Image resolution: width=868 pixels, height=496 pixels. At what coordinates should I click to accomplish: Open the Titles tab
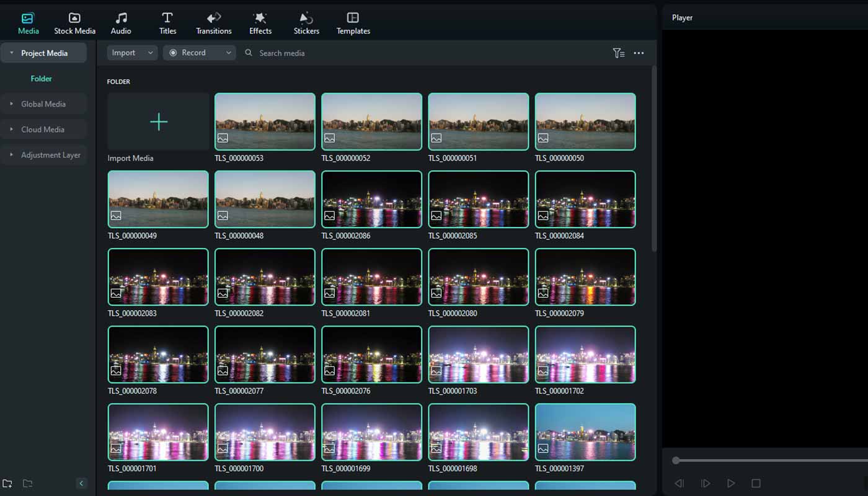click(x=167, y=24)
